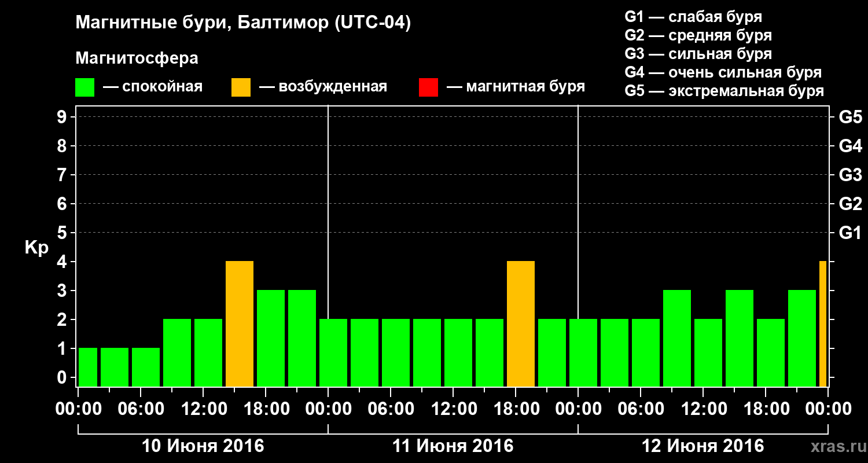Click the green Kp 3 bar near 21:00 on 12 June

(802, 339)
